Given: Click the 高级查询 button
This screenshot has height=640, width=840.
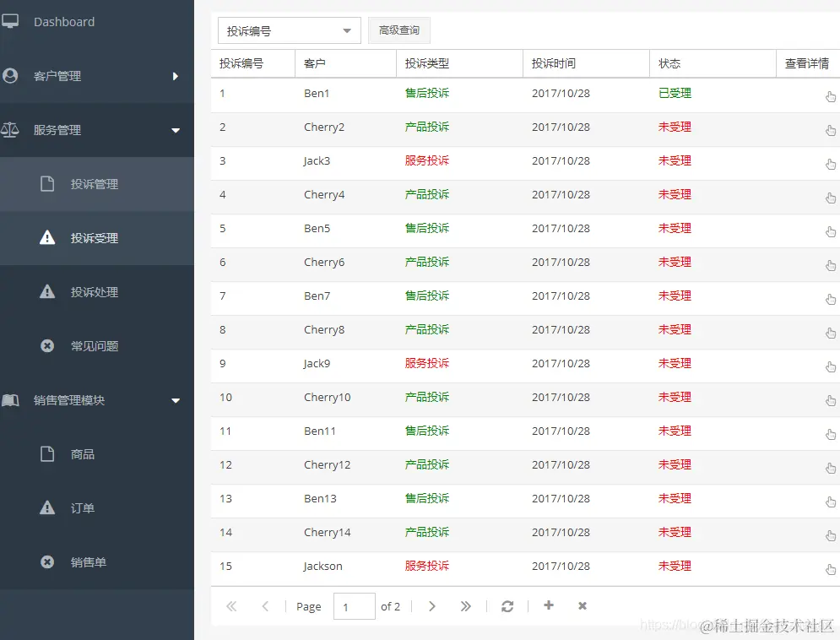Looking at the screenshot, I should pyautogui.click(x=399, y=30).
